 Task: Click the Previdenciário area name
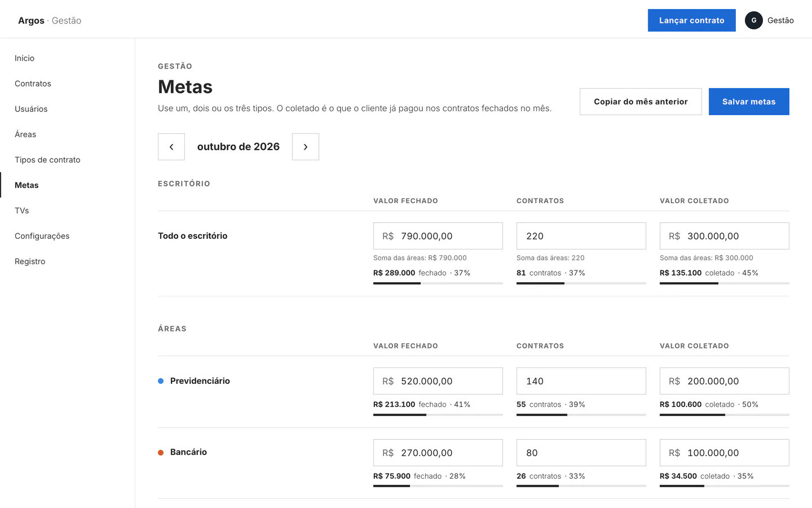pyautogui.click(x=200, y=381)
